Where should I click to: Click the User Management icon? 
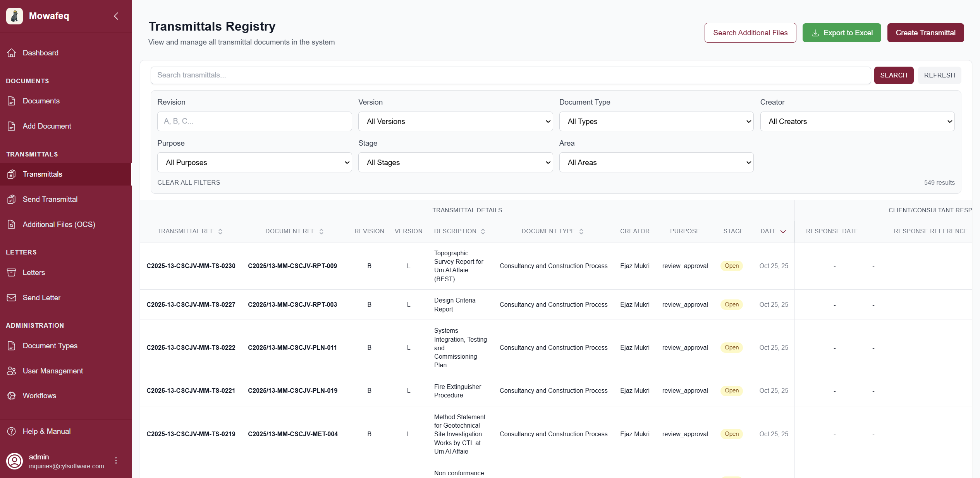pyautogui.click(x=12, y=371)
